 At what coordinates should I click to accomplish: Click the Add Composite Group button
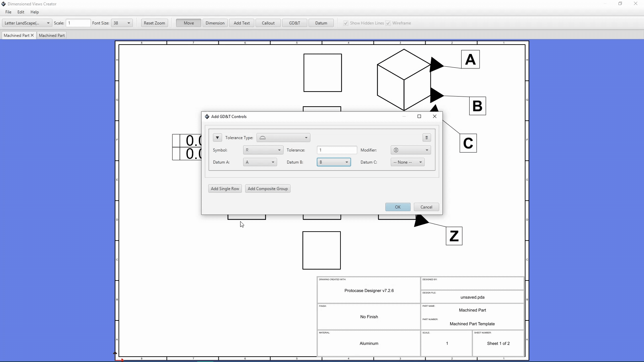[x=268, y=189]
